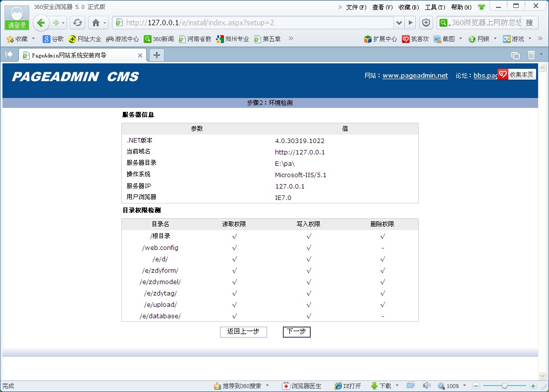Open the 第五章 bookmark
Screen dimensions: 549x392
click(268, 39)
